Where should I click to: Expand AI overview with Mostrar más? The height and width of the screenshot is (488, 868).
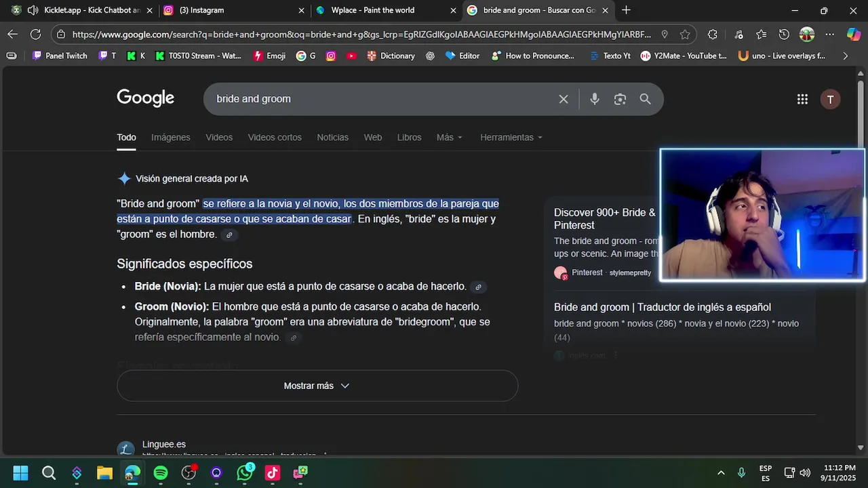pos(317,386)
